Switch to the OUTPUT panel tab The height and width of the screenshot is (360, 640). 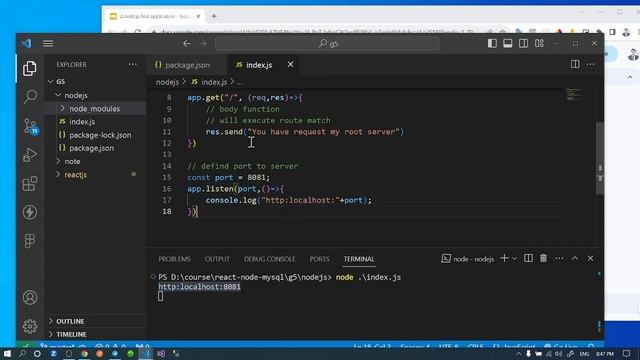(x=217, y=259)
